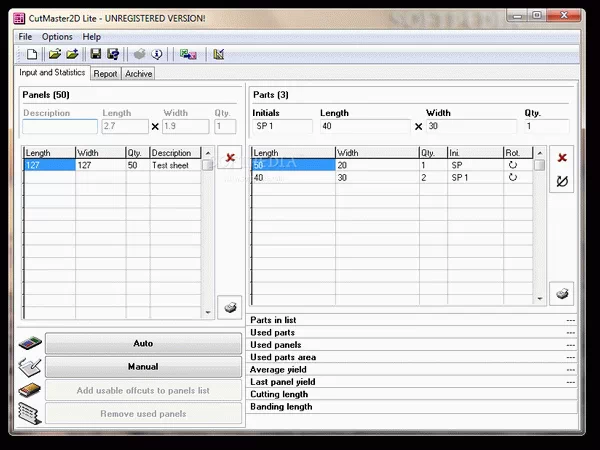The image size is (600, 450).
Task: Open the File menu
Action: pos(25,37)
